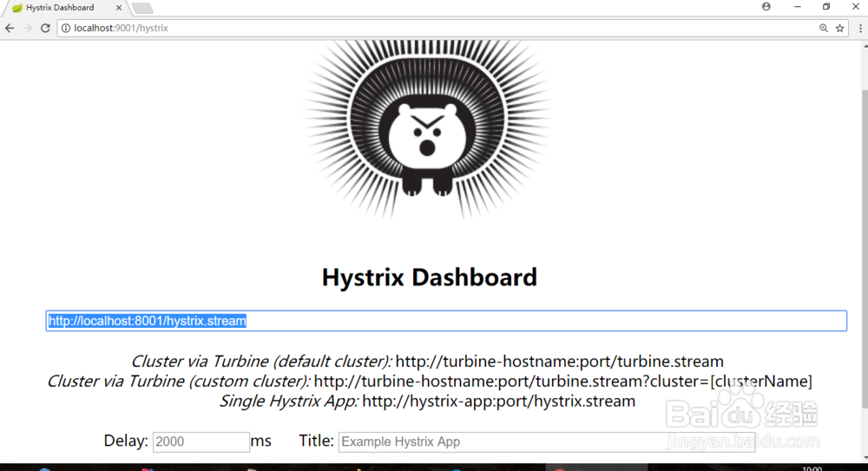Open the zoom magnifier icon in address bar
This screenshot has width=868, height=471.
tap(823, 29)
